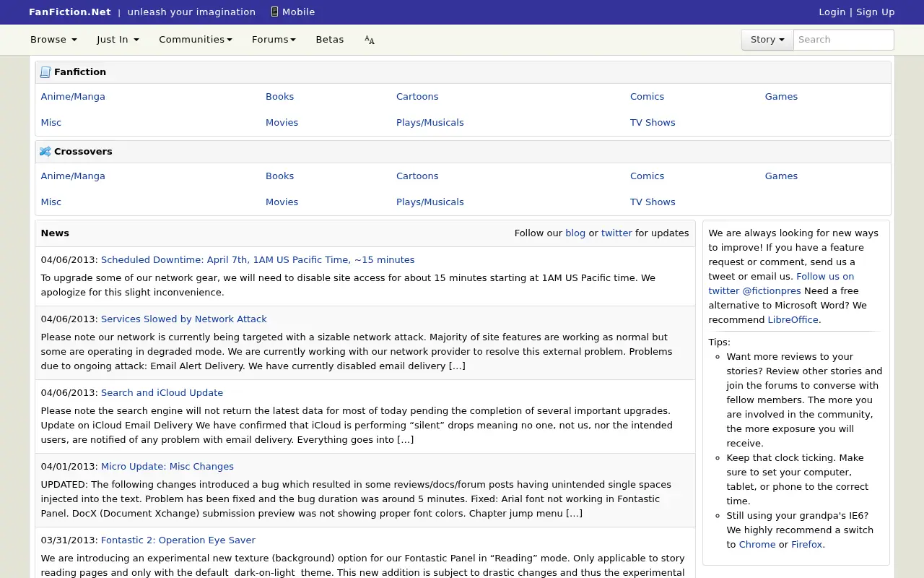Open Crossovers Games category
924x578 pixels.
click(x=781, y=176)
